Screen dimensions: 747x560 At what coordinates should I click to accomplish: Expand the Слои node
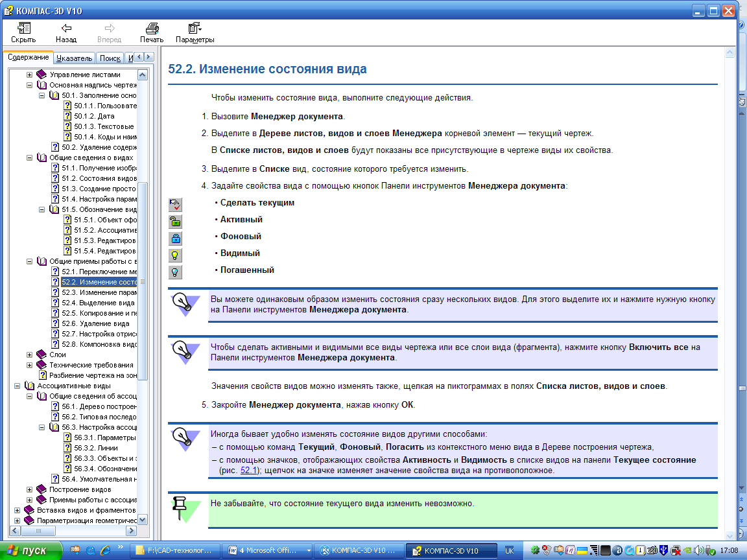point(30,355)
